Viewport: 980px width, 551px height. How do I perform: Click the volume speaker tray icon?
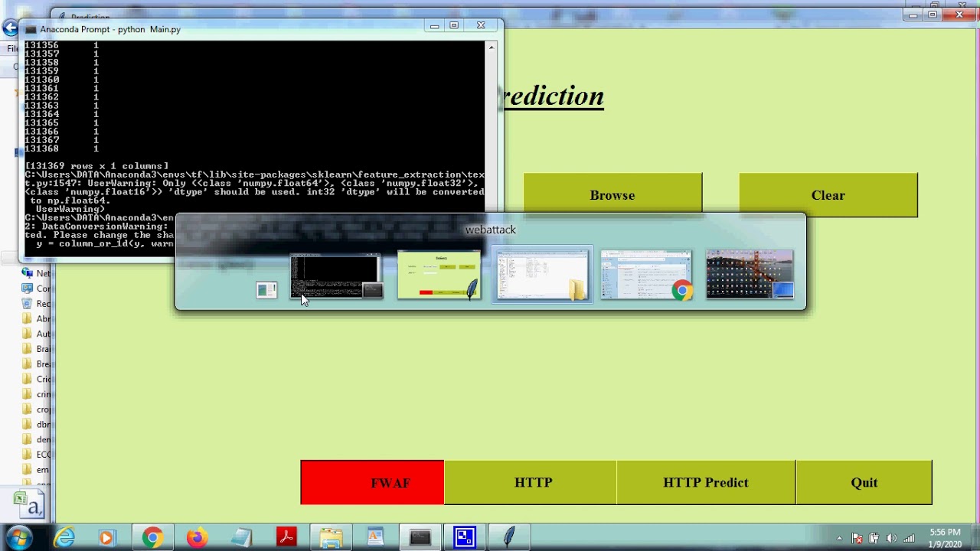pyautogui.click(x=892, y=539)
